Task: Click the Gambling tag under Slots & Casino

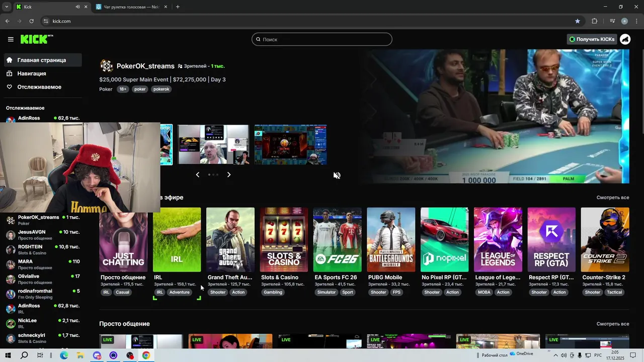Action: (x=273, y=292)
